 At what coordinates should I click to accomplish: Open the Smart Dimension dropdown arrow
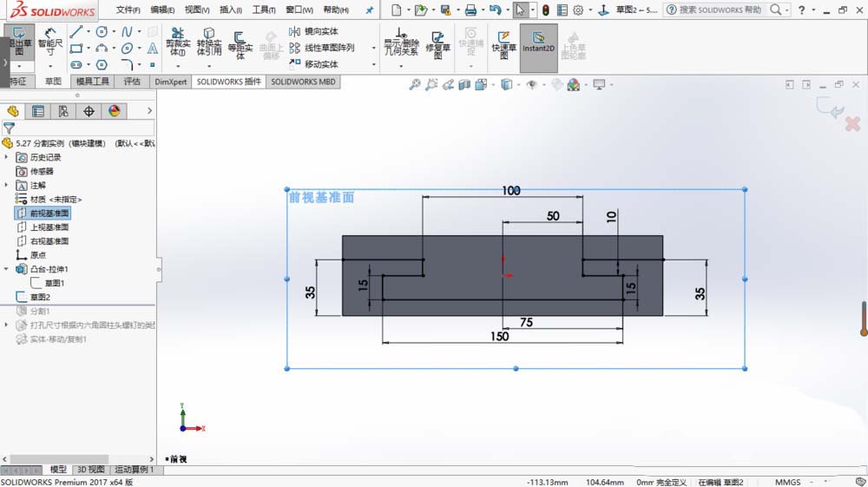[49, 66]
